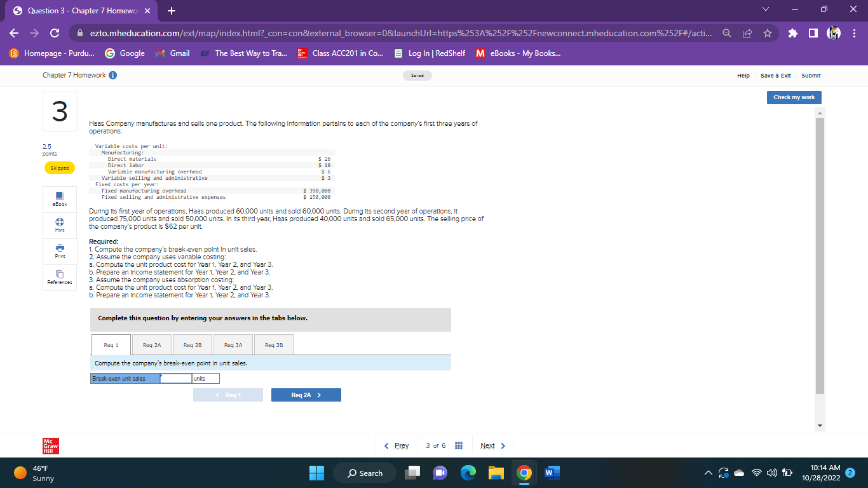Click the Check my work button

click(794, 97)
